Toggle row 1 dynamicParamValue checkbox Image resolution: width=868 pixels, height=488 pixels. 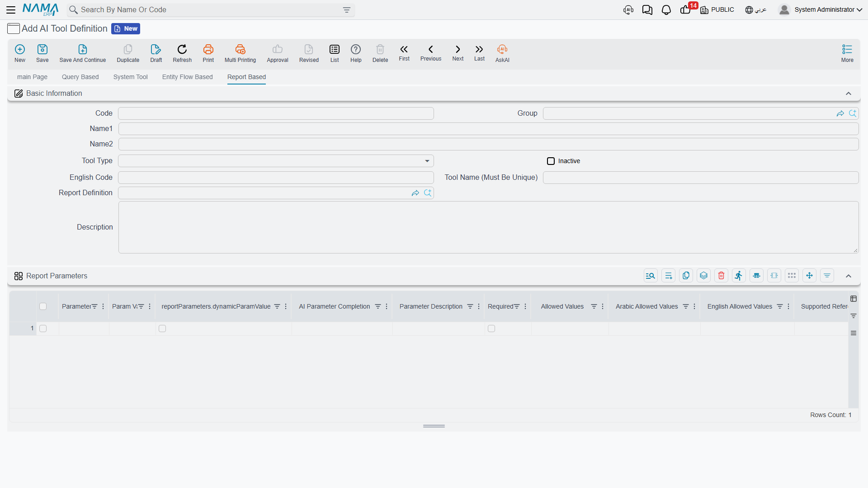click(x=162, y=328)
